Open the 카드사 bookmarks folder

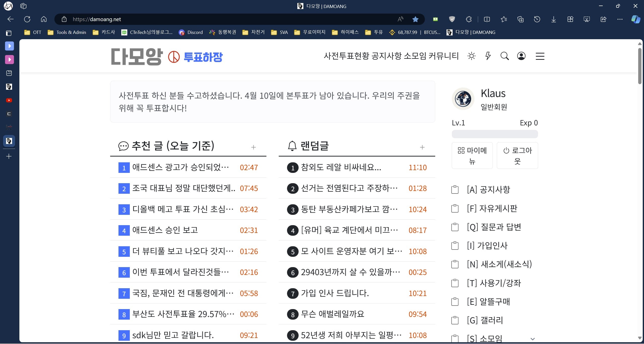point(104,32)
